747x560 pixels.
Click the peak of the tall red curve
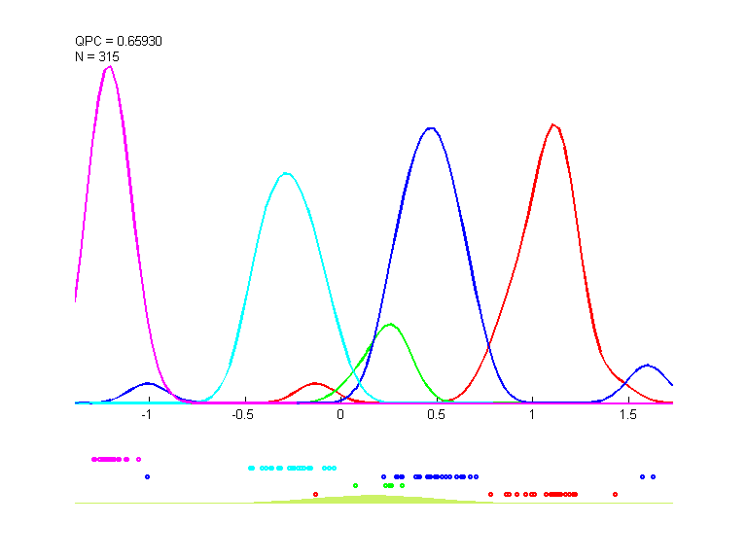click(x=553, y=125)
